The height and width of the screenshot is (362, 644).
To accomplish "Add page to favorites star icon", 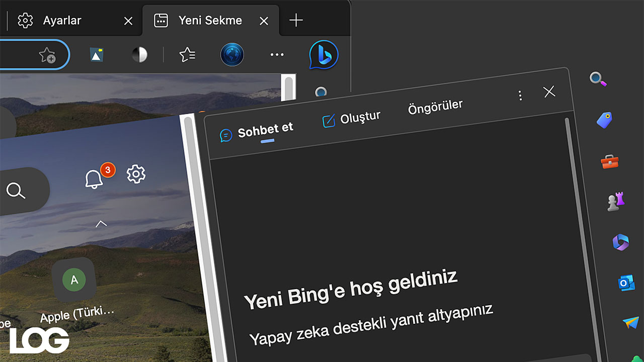I will pos(47,55).
